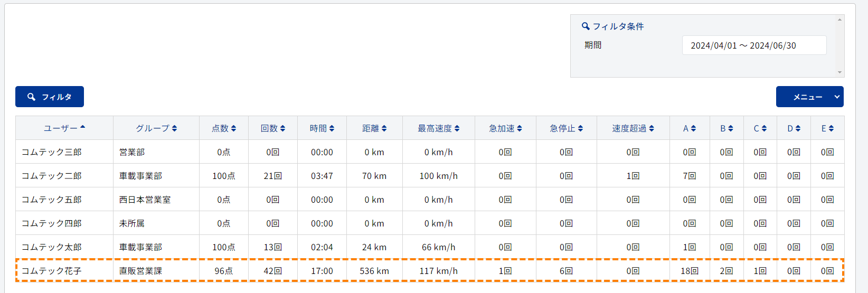This screenshot has height=293, width=868.
Task: Sort by 点数 column sort icon
Action: pyautogui.click(x=233, y=128)
